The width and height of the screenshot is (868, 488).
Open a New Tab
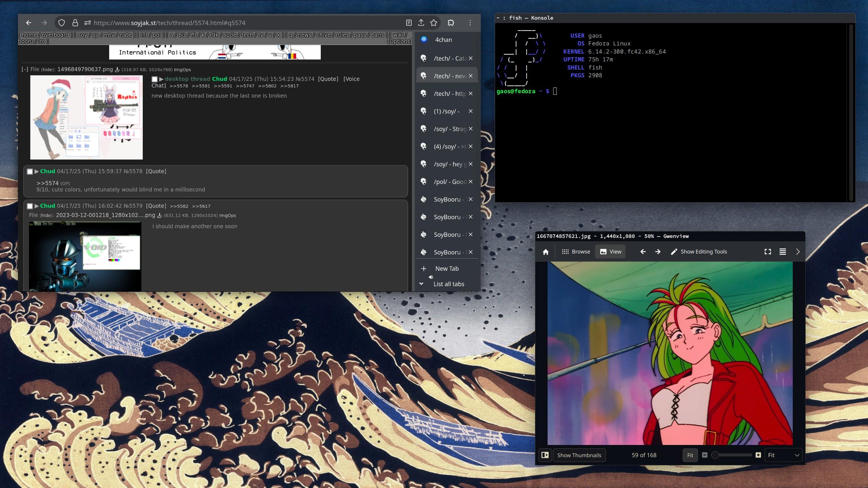[x=447, y=268]
